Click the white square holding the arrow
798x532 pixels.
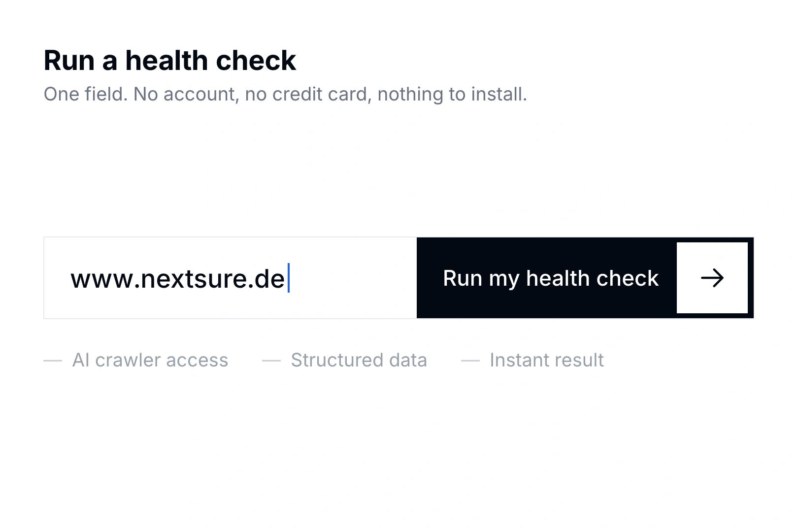click(x=712, y=278)
